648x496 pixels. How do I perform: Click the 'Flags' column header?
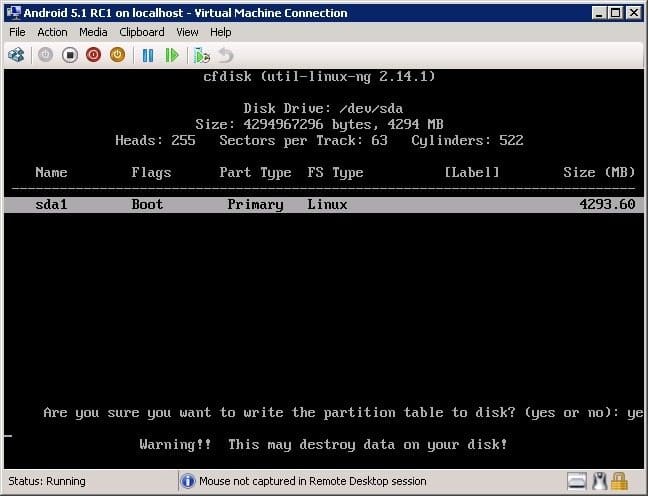[x=151, y=173]
